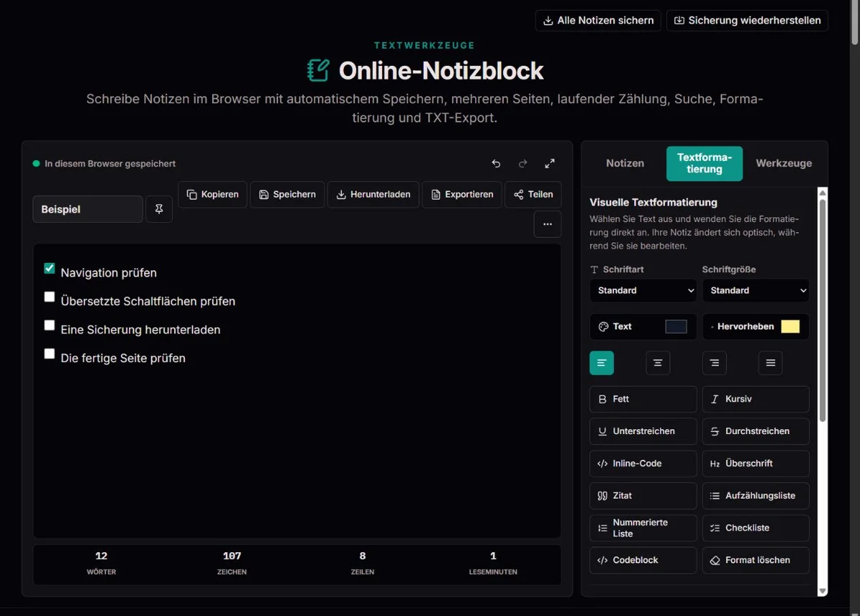This screenshot has height=616, width=860.
Task: Click the Visuelle Textformatierung heading
Action: (654, 202)
